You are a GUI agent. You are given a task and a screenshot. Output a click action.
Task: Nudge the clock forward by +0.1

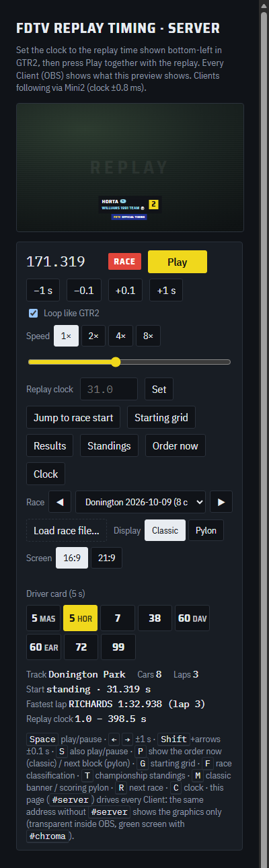(126, 290)
